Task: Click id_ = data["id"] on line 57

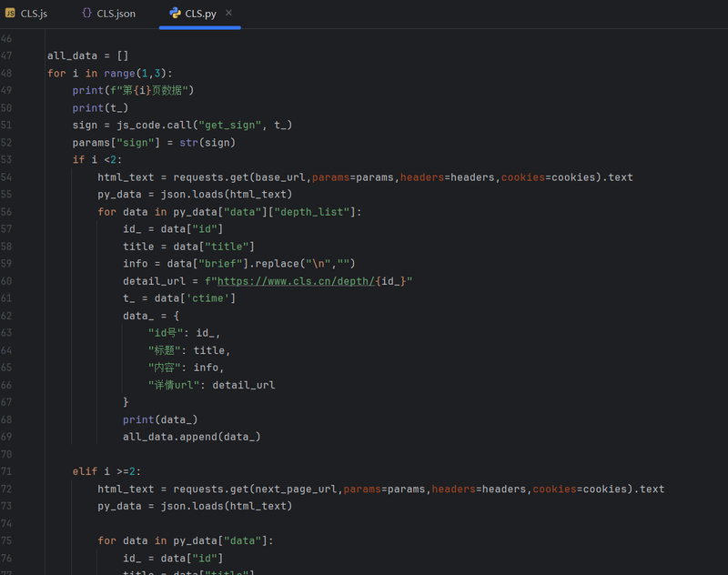Action: [x=173, y=228]
